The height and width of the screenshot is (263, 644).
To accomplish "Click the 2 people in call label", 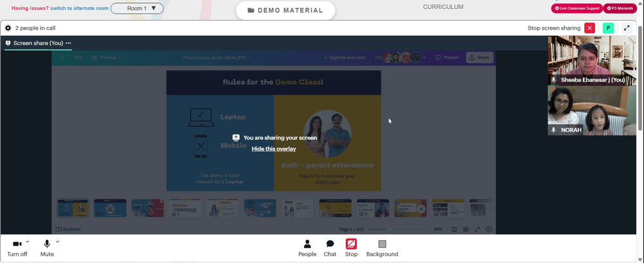I will pos(35,28).
